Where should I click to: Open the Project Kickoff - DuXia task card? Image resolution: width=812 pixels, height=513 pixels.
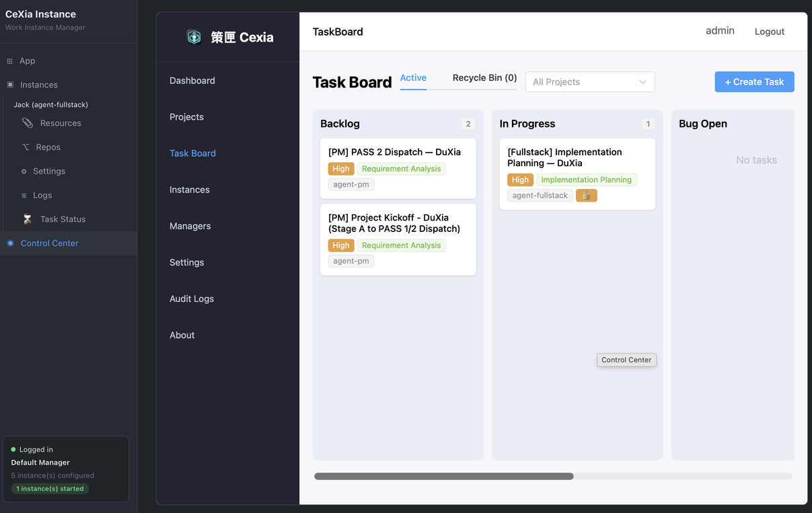[398, 239]
